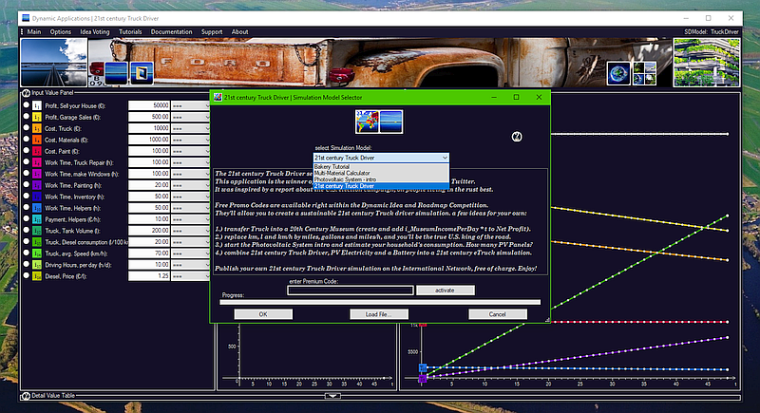The image size is (760, 413).
Task: Click the help question mark icon in dialog
Action: 517,136
